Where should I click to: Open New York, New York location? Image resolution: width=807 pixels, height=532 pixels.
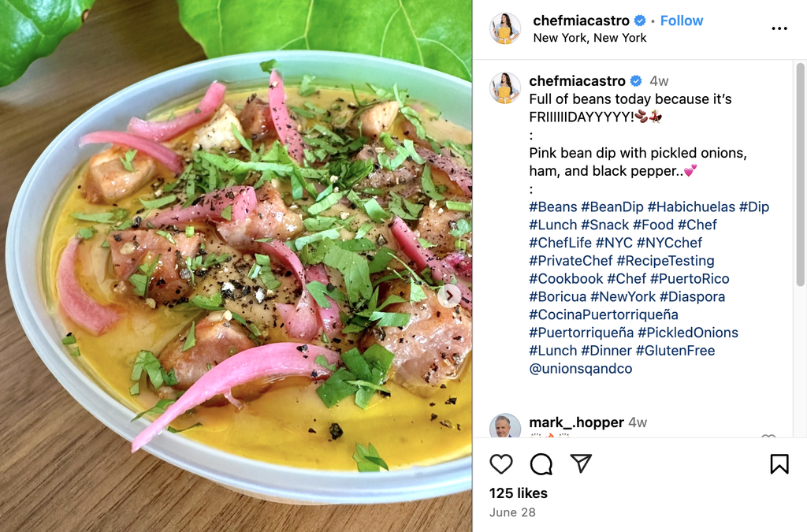click(589, 38)
